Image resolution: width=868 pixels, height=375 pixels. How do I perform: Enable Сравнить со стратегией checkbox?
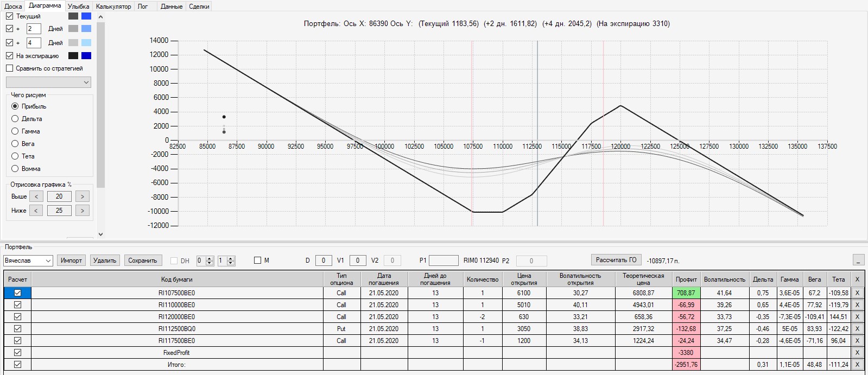(9, 68)
